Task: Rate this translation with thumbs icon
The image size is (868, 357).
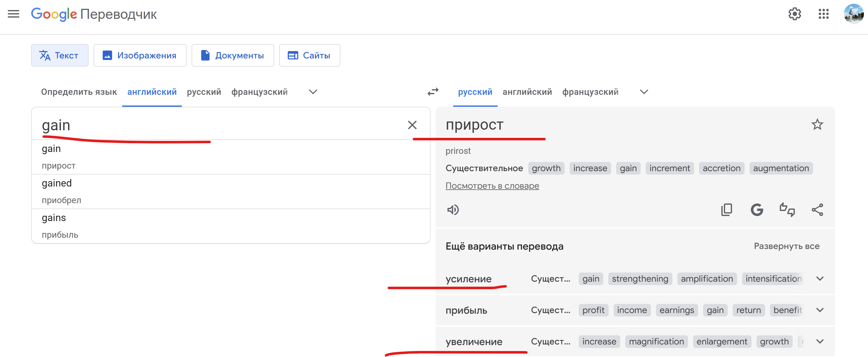Action: point(787,210)
